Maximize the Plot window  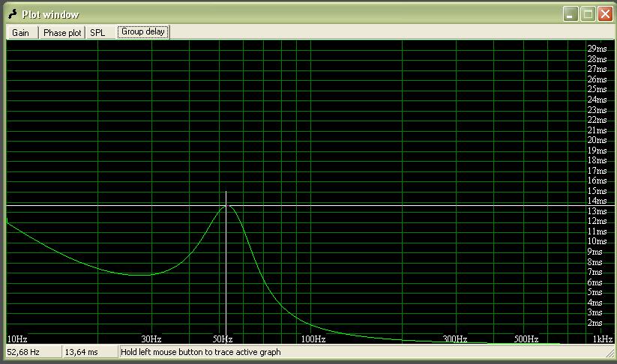point(588,14)
